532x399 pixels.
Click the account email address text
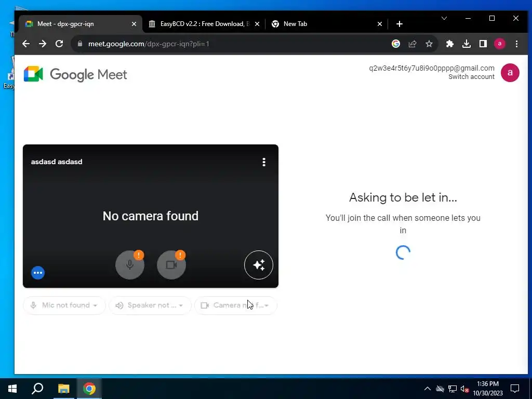432,68
